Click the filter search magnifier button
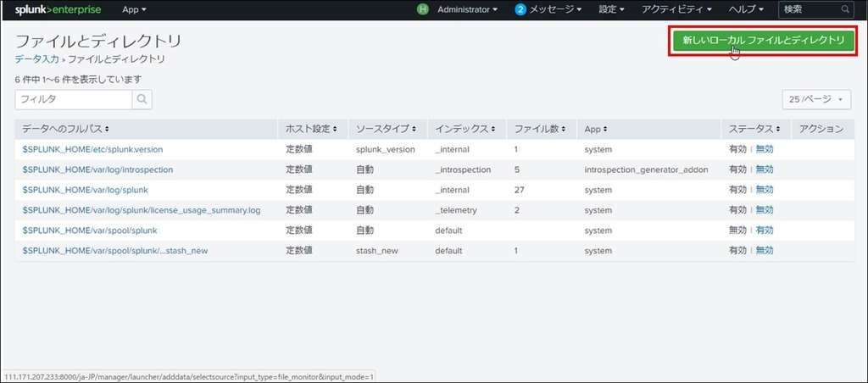Image resolution: width=868 pixels, height=383 pixels. (142, 99)
